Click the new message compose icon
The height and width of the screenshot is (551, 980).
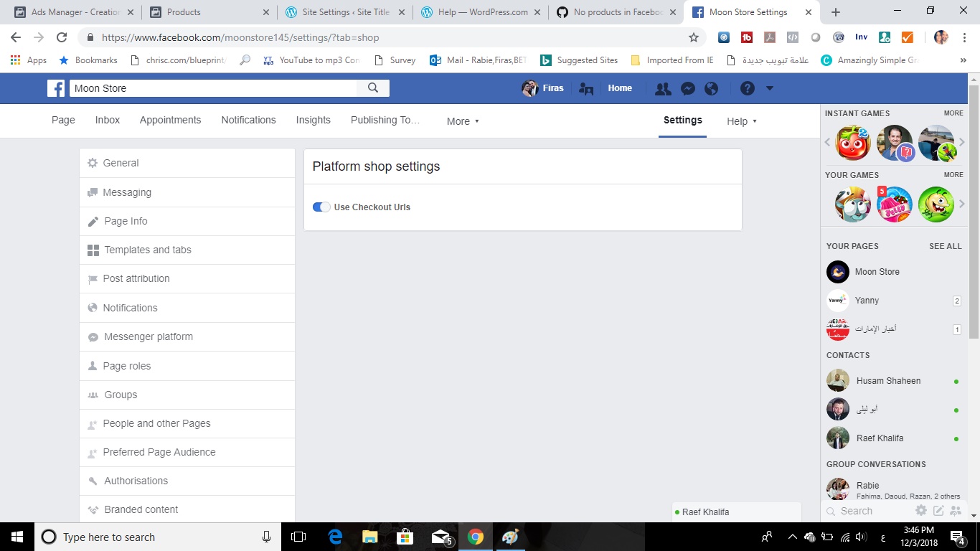coord(938,511)
